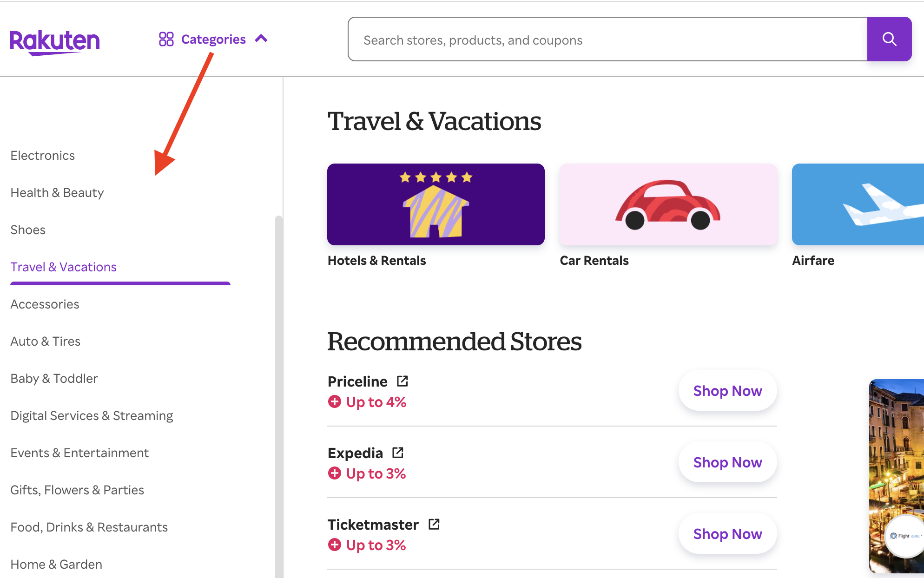Select Gifts, Flowers & Parties category

click(77, 490)
